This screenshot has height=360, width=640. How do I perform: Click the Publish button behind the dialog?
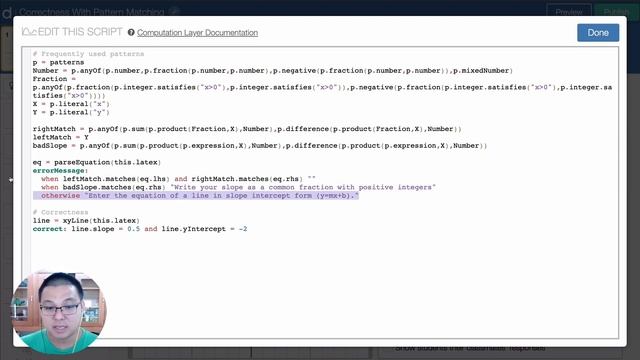coord(616,11)
